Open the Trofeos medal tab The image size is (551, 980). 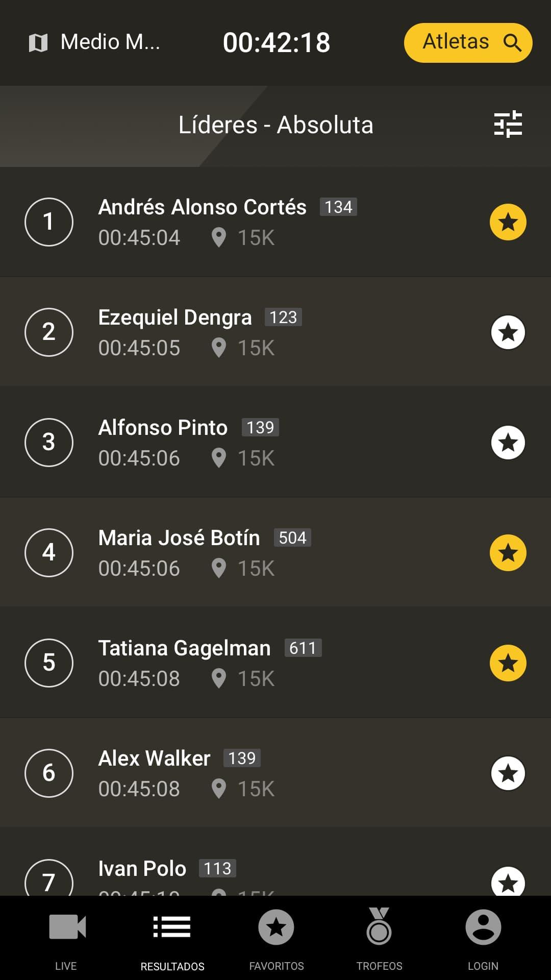[379, 926]
